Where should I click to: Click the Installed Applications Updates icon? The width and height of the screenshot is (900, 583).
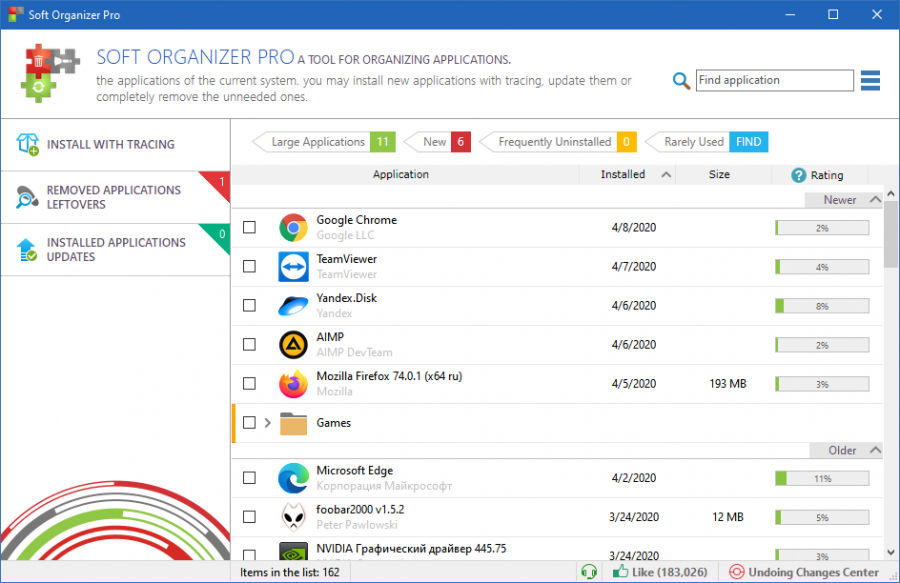tap(27, 250)
